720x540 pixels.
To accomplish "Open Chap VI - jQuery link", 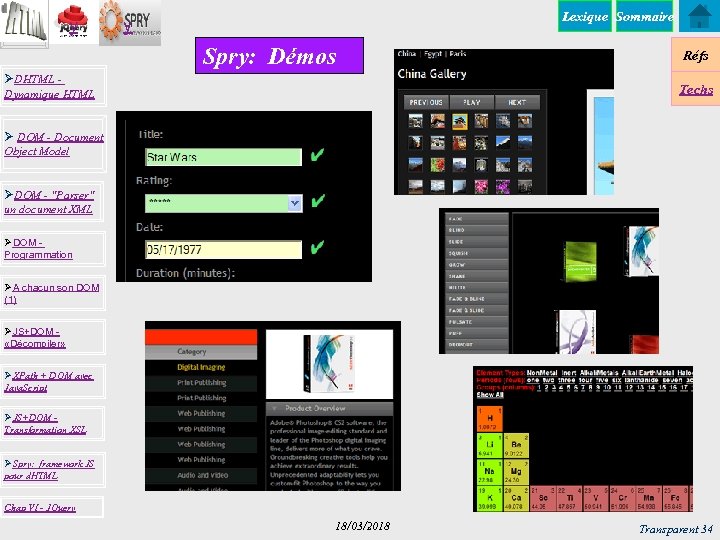I will pyautogui.click(x=40, y=507).
